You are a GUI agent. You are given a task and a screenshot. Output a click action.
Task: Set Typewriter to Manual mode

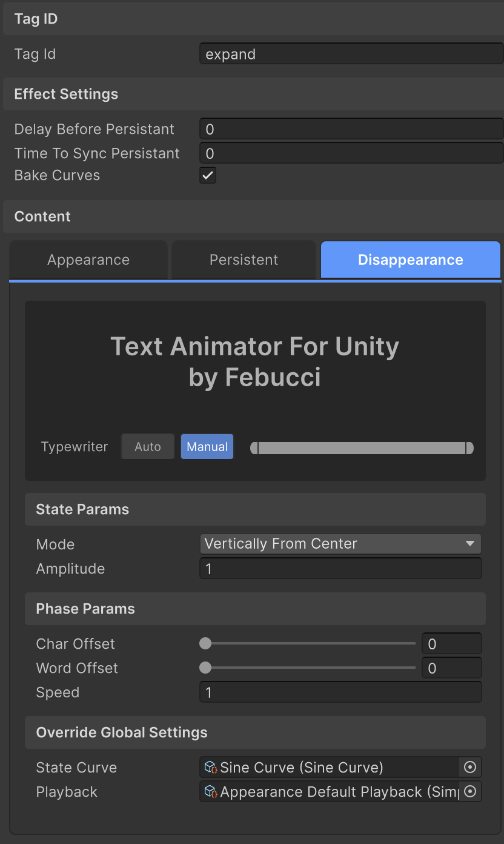pos(207,447)
